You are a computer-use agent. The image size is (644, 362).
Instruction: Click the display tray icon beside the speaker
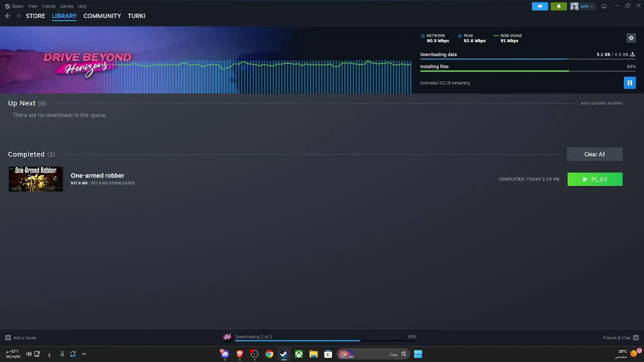pyautogui.click(x=37, y=354)
